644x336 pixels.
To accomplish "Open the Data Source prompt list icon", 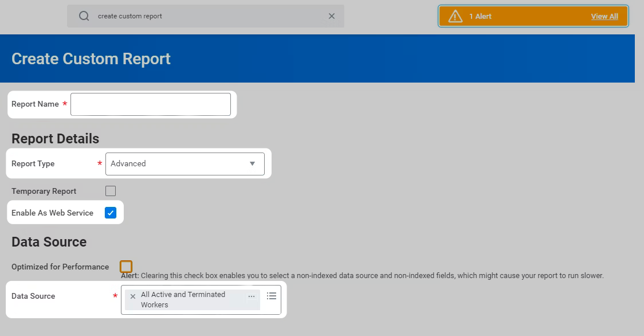I will click(272, 296).
